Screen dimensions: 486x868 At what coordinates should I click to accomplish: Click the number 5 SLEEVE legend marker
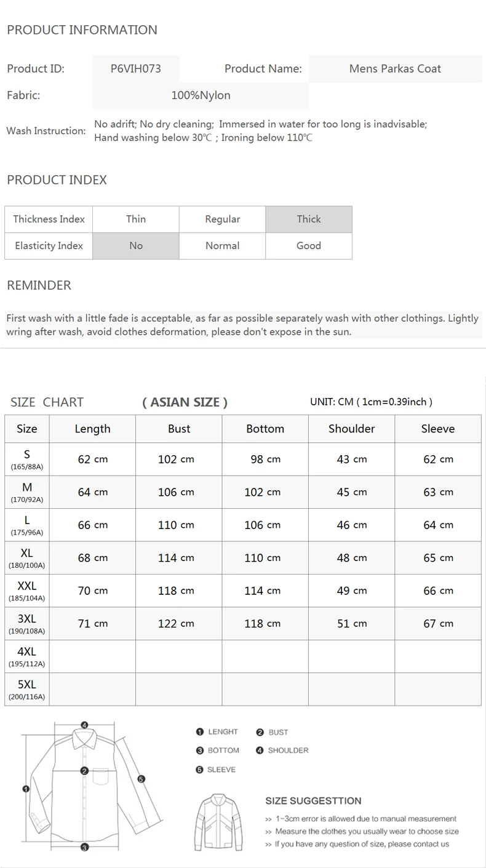point(199,770)
